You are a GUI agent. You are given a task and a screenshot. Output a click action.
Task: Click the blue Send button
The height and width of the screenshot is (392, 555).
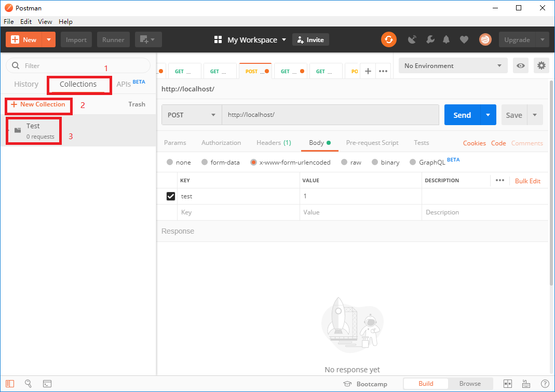tap(462, 115)
